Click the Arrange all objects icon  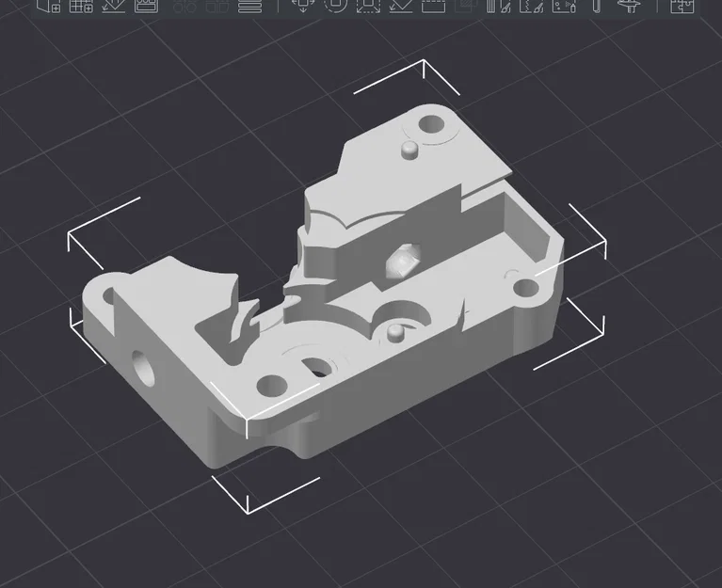coord(147,6)
